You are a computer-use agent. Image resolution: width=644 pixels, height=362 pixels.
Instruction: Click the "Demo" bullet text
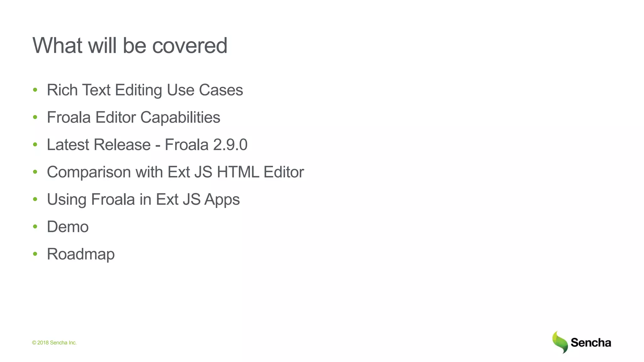(68, 227)
